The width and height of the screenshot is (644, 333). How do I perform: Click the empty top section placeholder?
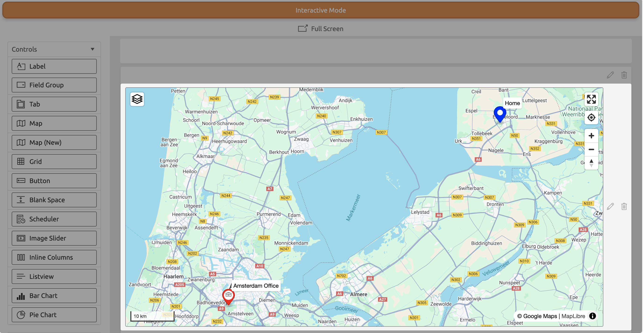[x=376, y=51]
